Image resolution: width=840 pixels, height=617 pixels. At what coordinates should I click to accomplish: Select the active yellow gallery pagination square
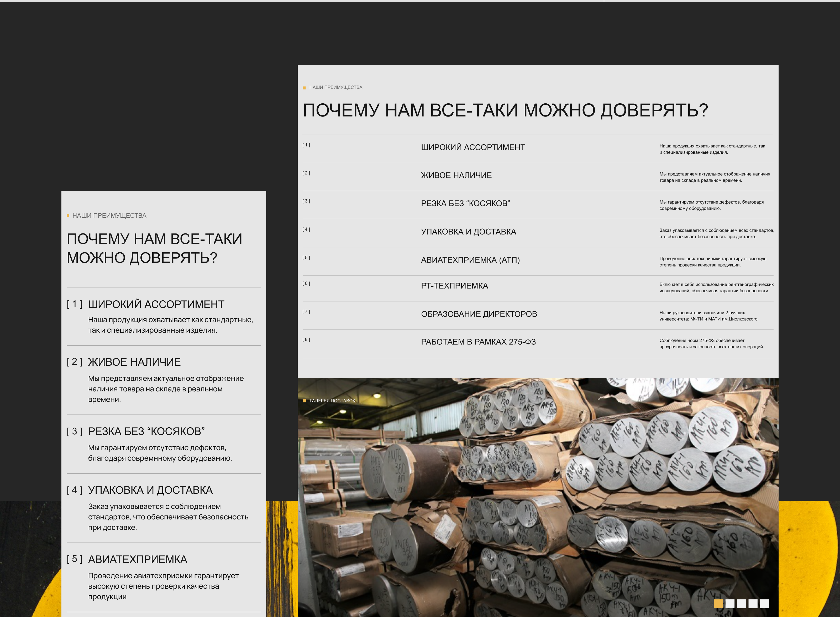[x=718, y=604]
